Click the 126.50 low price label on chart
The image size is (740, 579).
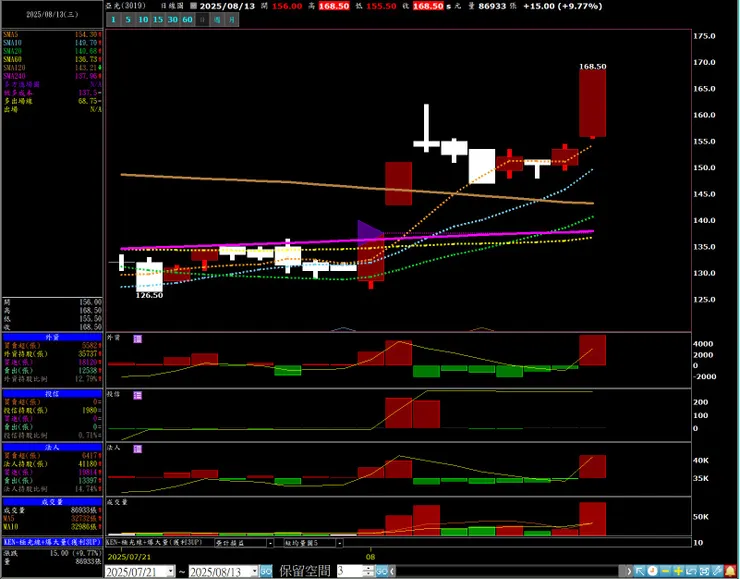tap(149, 295)
